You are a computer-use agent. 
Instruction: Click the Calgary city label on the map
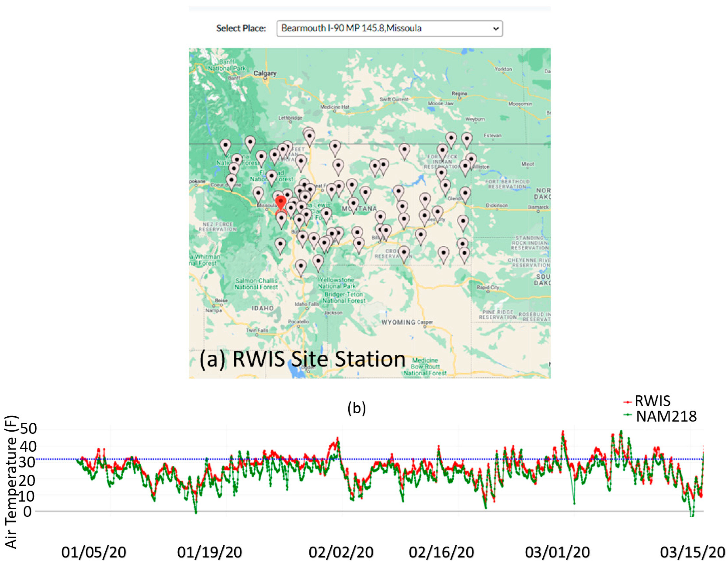coord(265,73)
